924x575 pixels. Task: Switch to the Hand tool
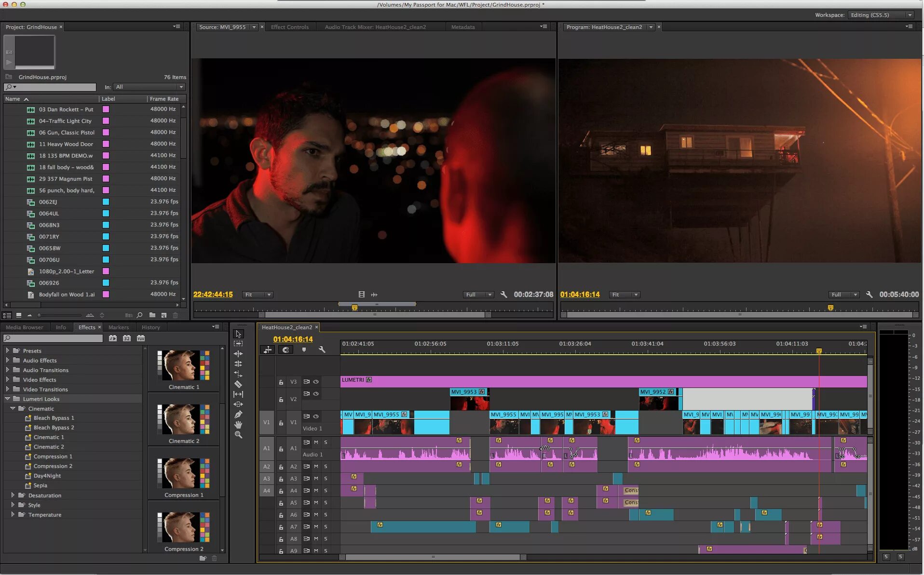tap(238, 425)
